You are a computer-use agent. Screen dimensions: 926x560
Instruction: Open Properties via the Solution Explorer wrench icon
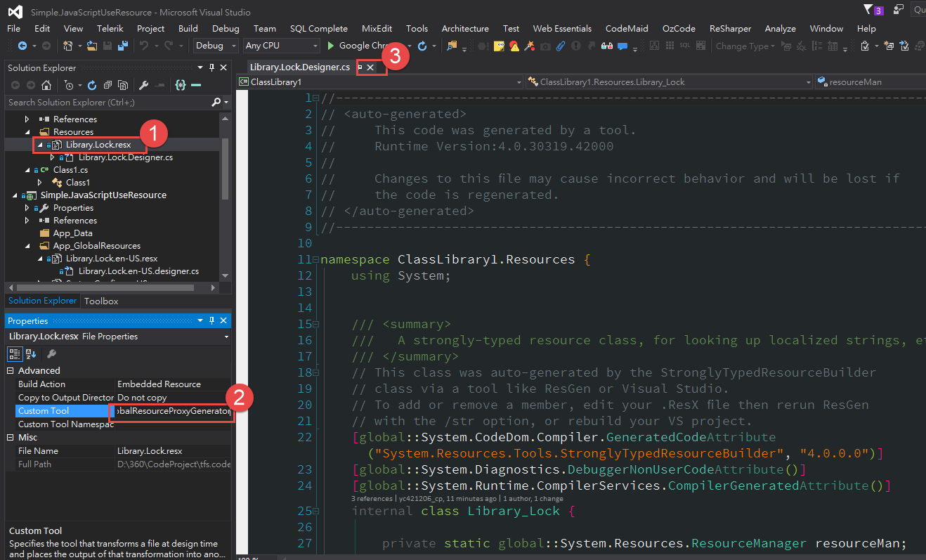coord(144,85)
